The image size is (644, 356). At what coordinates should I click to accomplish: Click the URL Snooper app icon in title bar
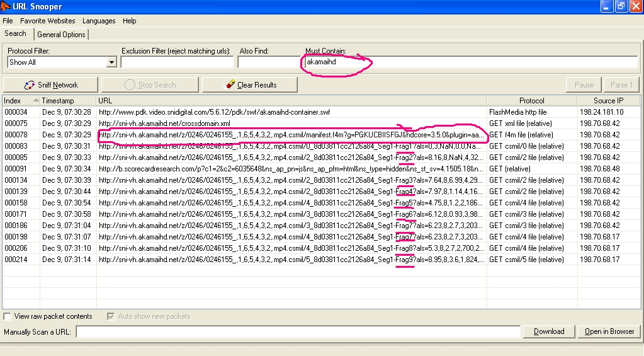(x=5, y=6)
